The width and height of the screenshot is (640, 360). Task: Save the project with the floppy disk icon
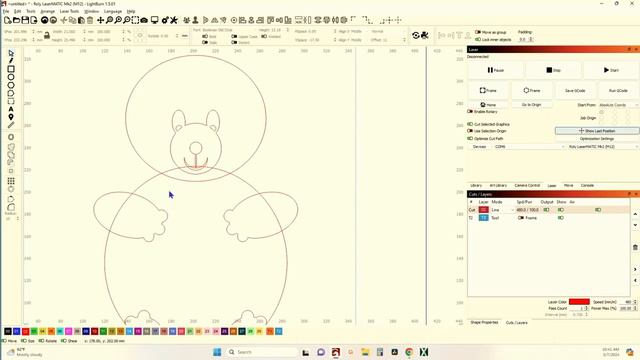(25, 20)
